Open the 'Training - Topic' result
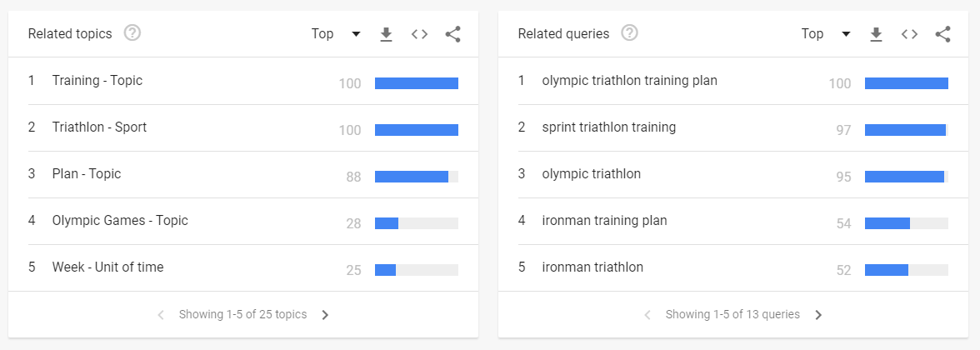Viewport: 980px width, 350px height. [x=97, y=81]
